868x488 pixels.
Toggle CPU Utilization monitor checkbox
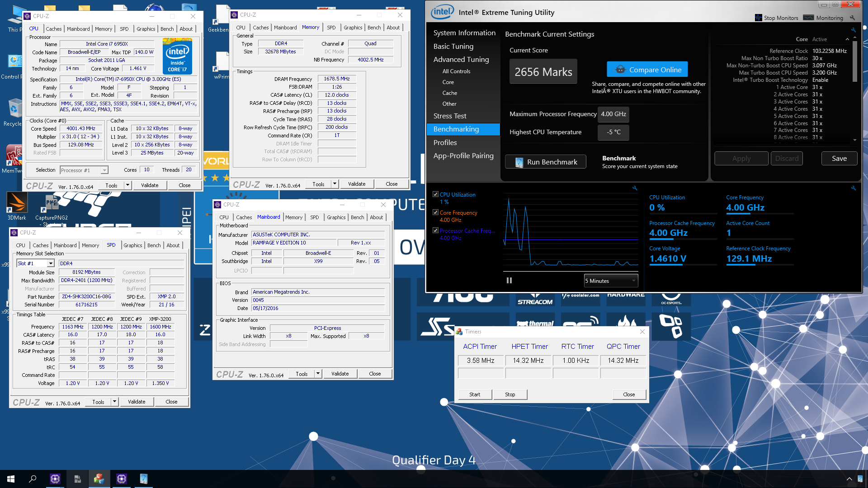coord(436,194)
